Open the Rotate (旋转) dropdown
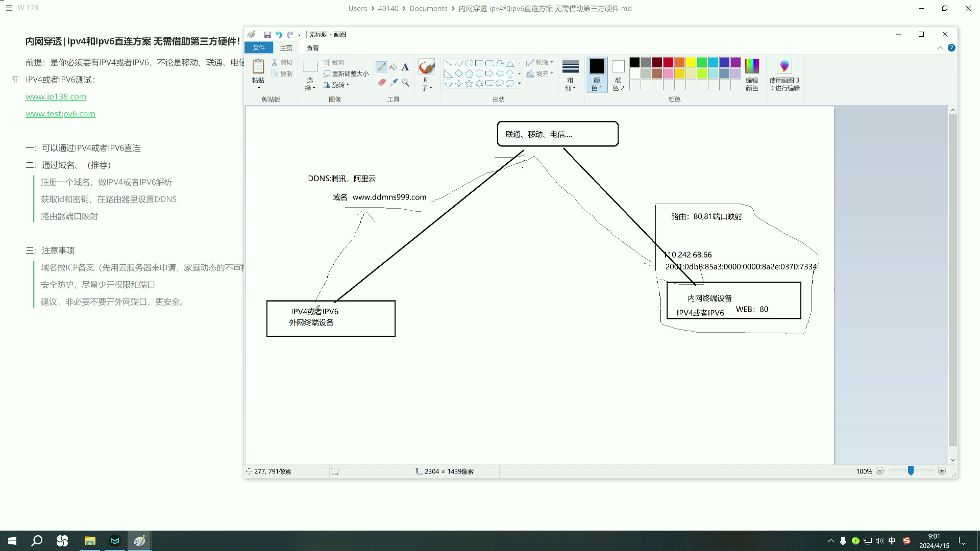The width and height of the screenshot is (980, 551). (x=337, y=85)
